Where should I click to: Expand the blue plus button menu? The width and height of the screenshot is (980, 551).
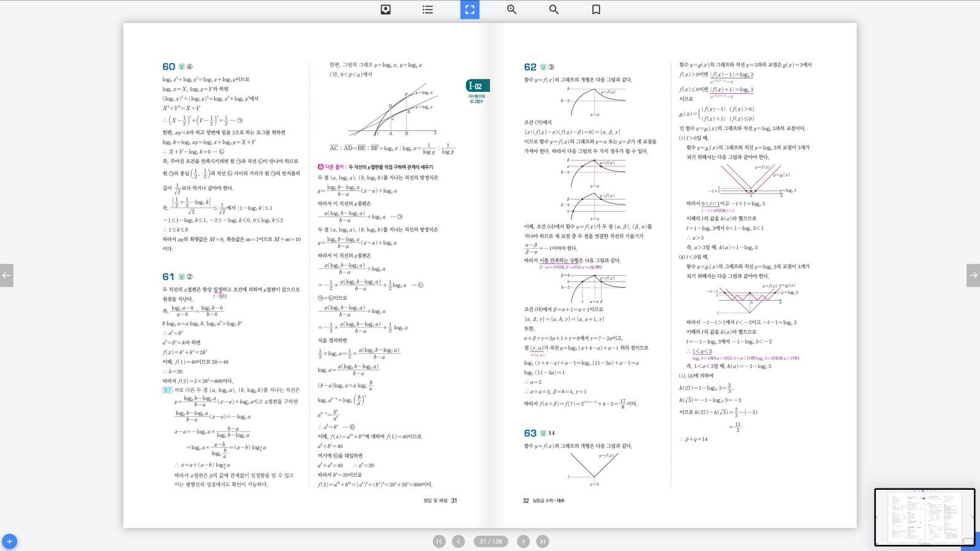[x=9, y=541]
